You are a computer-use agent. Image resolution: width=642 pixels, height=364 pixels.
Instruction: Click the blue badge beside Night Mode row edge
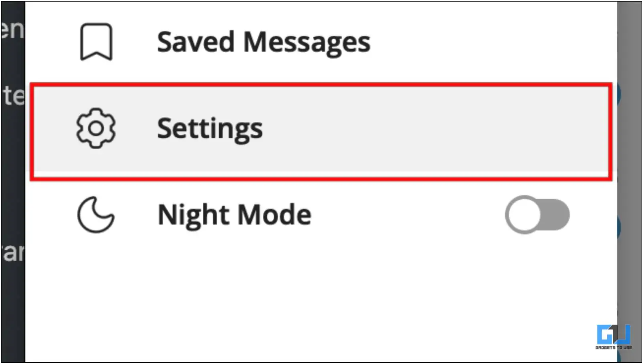[618, 227]
